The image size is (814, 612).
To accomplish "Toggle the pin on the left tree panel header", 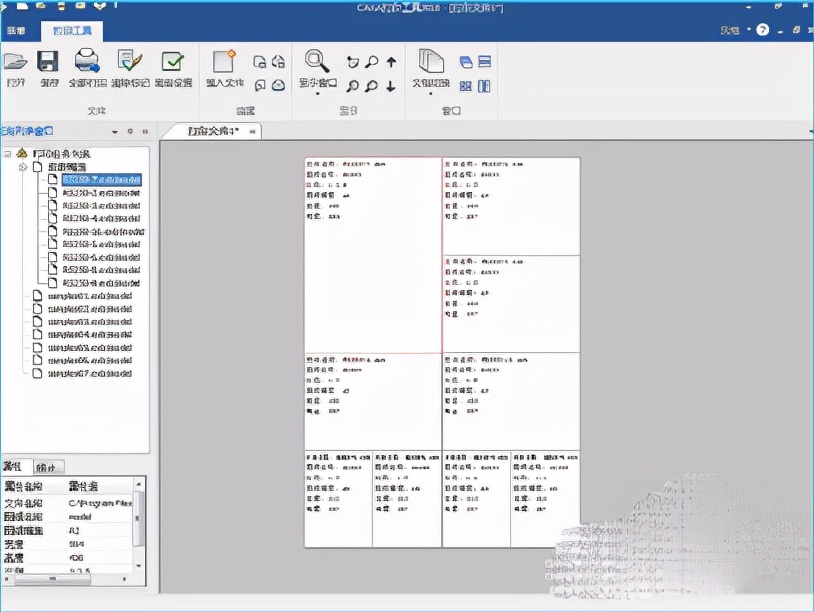I will point(130,131).
